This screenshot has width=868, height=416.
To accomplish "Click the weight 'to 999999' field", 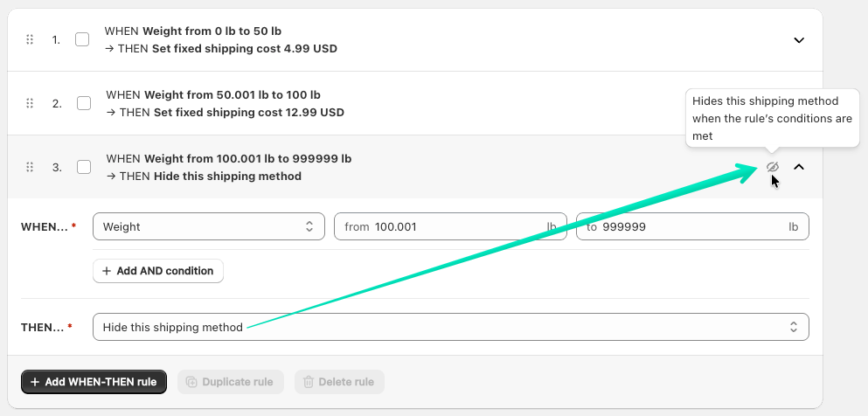I will pyautogui.click(x=691, y=226).
